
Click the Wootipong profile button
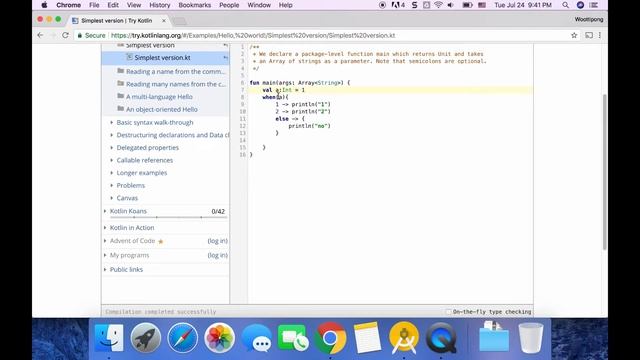click(x=589, y=19)
